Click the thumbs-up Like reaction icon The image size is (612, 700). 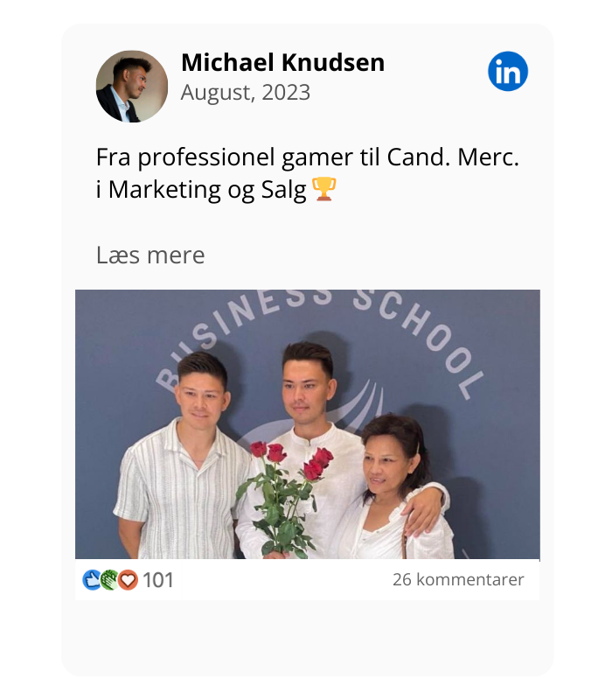tap(92, 580)
